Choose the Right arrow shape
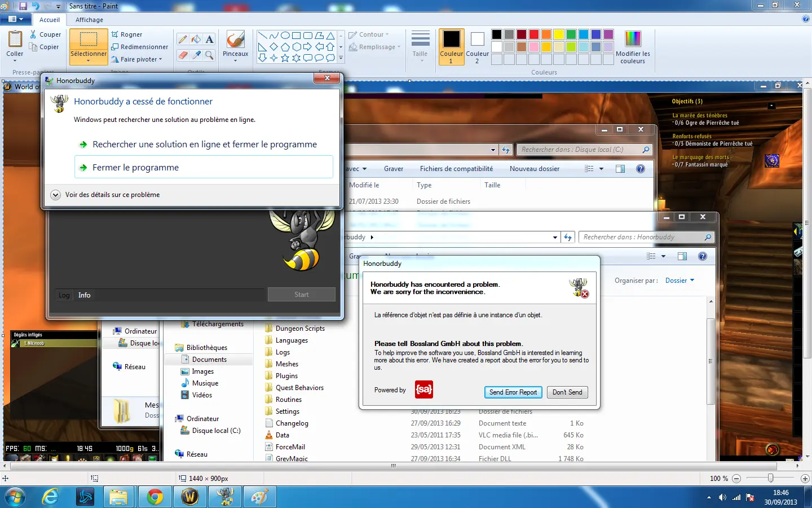 [308, 47]
